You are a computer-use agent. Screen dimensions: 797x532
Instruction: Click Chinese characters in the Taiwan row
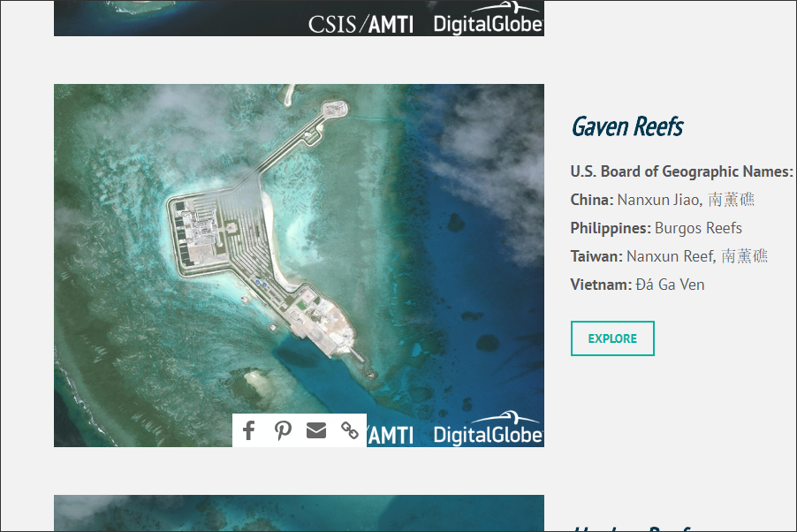tap(744, 256)
